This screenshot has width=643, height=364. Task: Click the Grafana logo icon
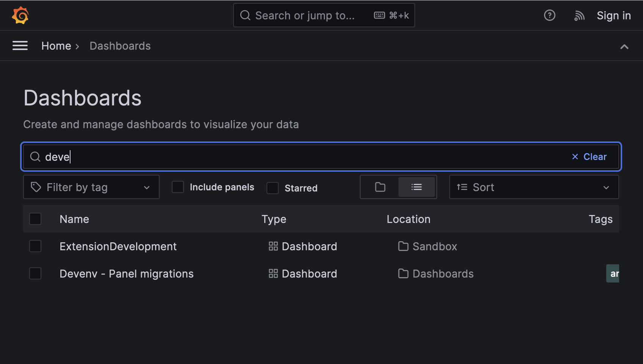pyautogui.click(x=20, y=16)
